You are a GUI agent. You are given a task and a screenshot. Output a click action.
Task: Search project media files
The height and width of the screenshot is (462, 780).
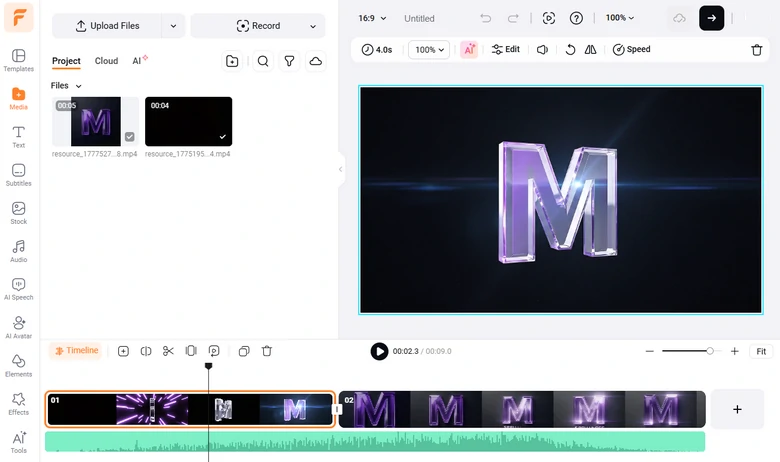tap(263, 61)
